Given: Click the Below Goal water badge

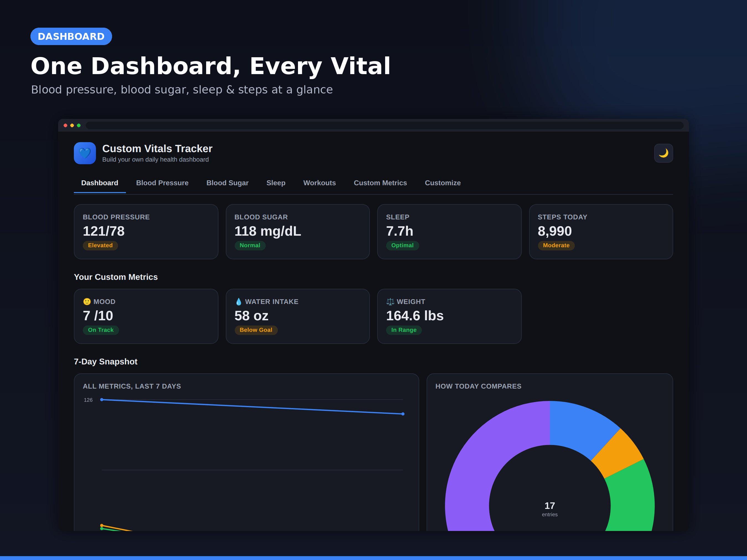Looking at the screenshot, I should (x=256, y=330).
